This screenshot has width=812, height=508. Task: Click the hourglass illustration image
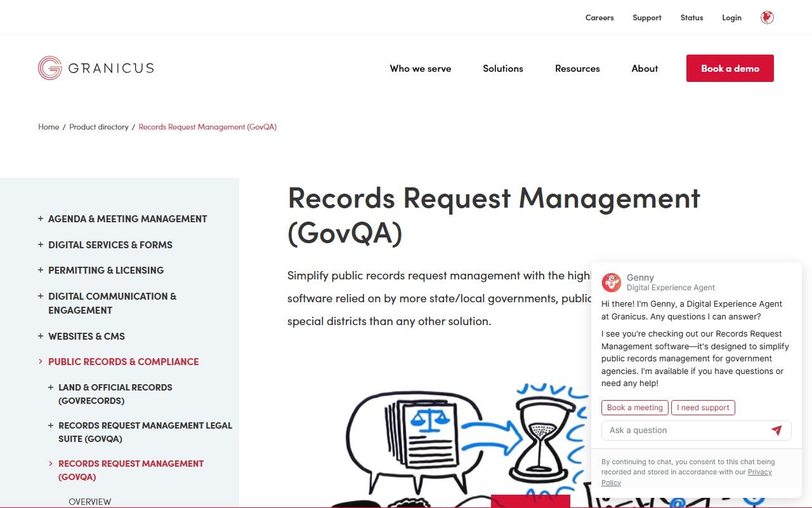click(x=540, y=438)
